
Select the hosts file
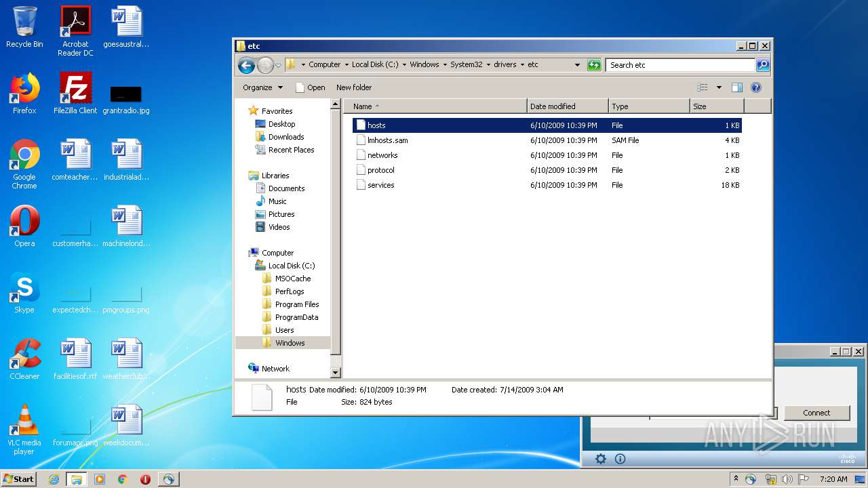pyautogui.click(x=547, y=125)
